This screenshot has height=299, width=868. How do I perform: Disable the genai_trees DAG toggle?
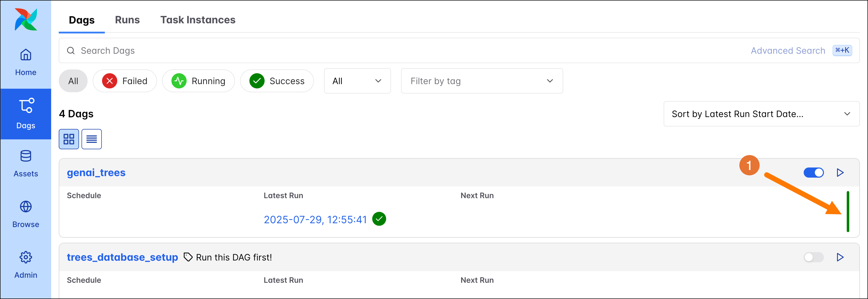tap(814, 172)
